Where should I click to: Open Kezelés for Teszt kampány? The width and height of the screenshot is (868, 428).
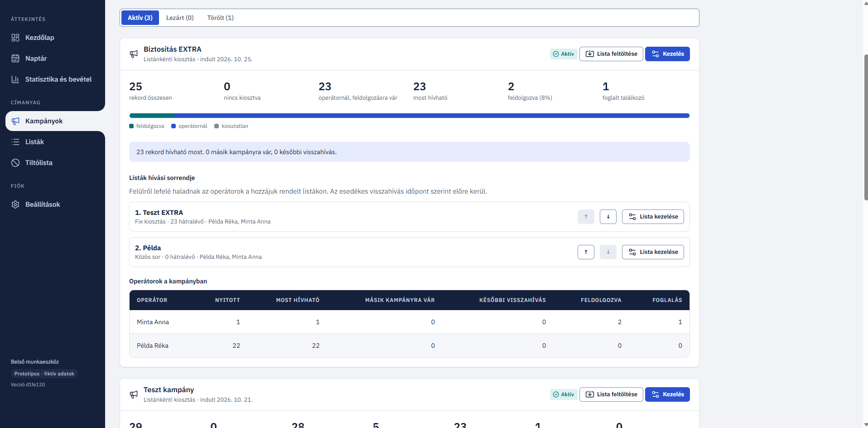coord(667,394)
